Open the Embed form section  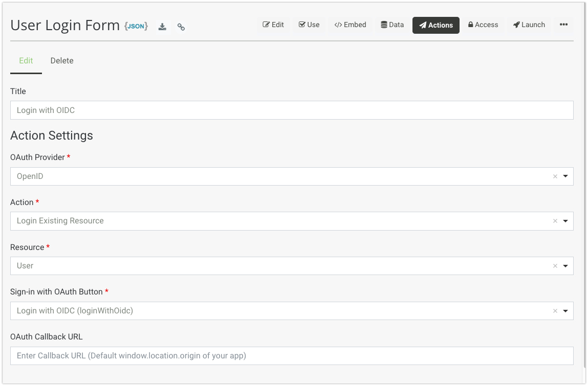point(350,25)
